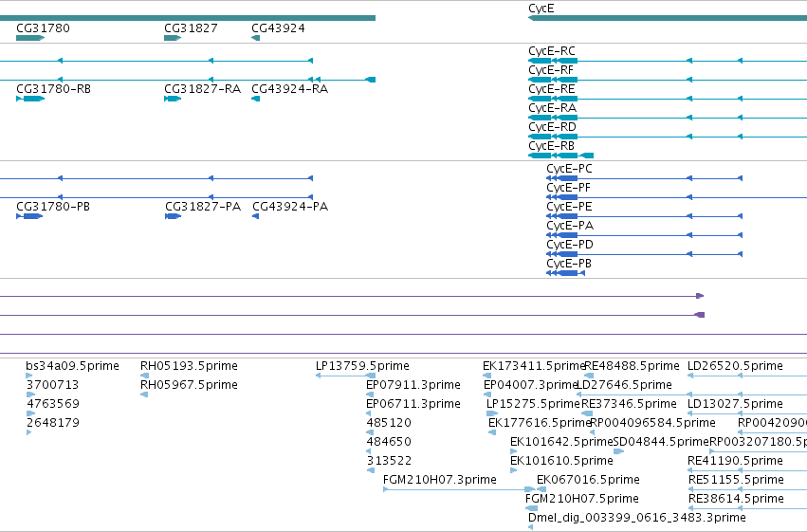Click the purple box ending the second purple line

[700, 315]
